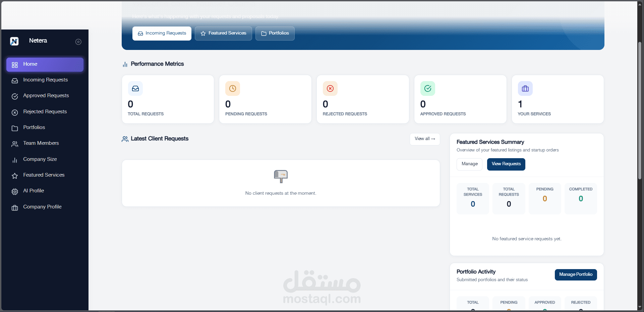Viewport: 644px width, 312px height.
Task: Click the Your Services briefcase icon
Action: [x=525, y=88]
